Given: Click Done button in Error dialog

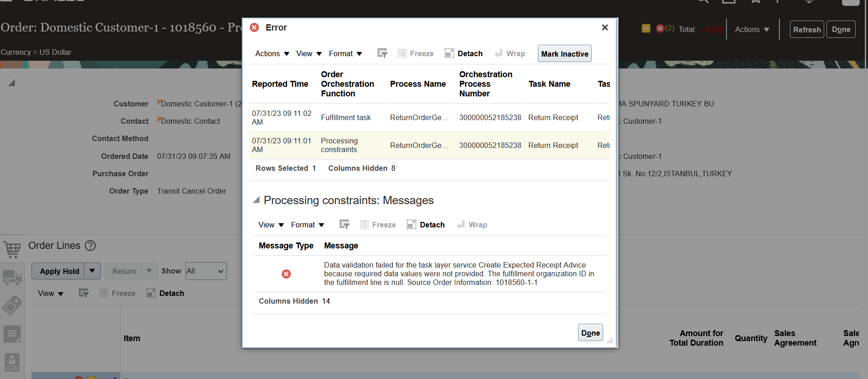Looking at the screenshot, I should (x=590, y=333).
